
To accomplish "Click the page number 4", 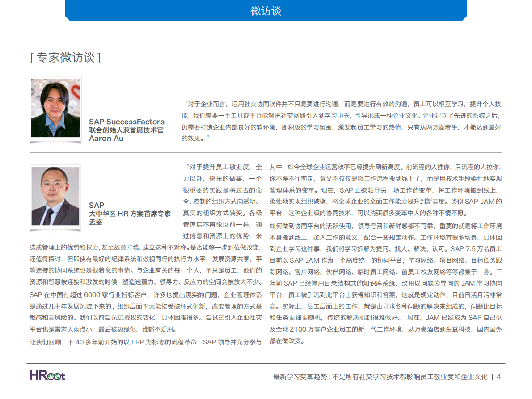I will [x=499, y=377].
